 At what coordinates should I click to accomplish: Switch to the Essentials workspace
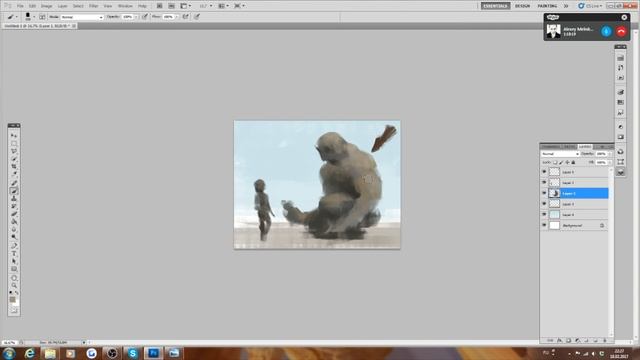pyautogui.click(x=496, y=6)
